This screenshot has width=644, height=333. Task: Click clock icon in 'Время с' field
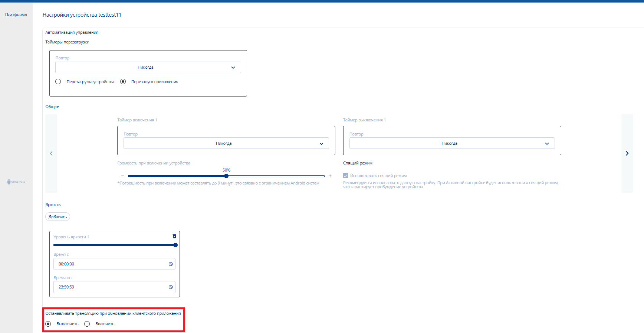pyautogui.click(x=171, y=264)
